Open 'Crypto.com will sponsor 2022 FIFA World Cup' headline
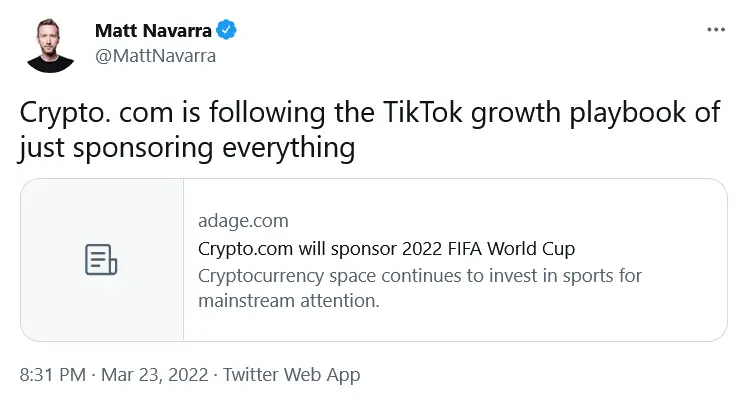 pos(386,249)
